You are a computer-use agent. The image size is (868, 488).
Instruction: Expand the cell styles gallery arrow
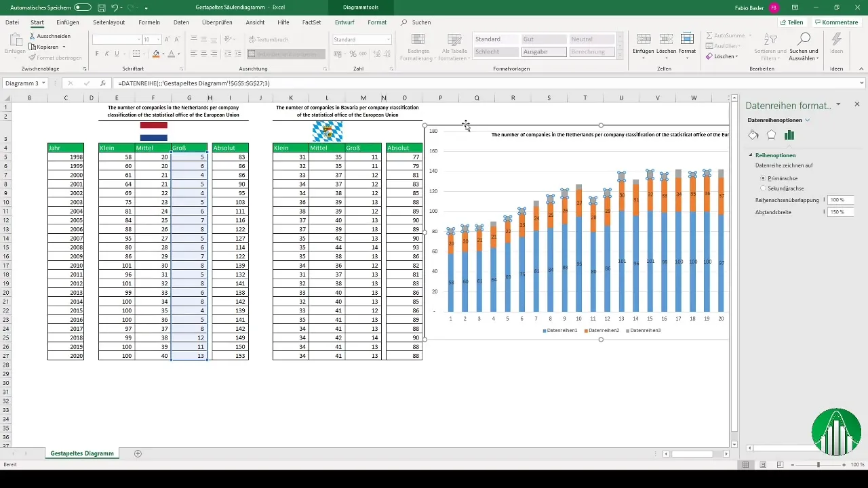pos(619,54)
